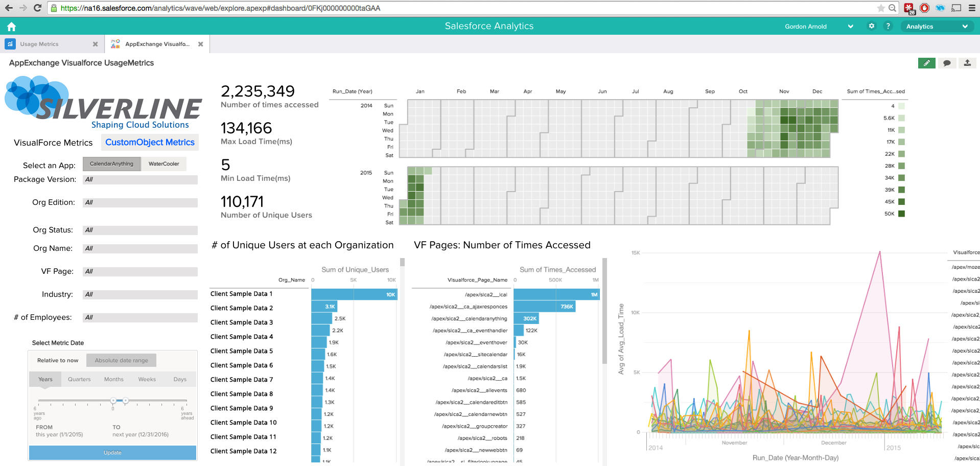The height and width of the screenshot is (466, 980).
Task: Select the WaterCooler app toggle
Action: point(164,164)
